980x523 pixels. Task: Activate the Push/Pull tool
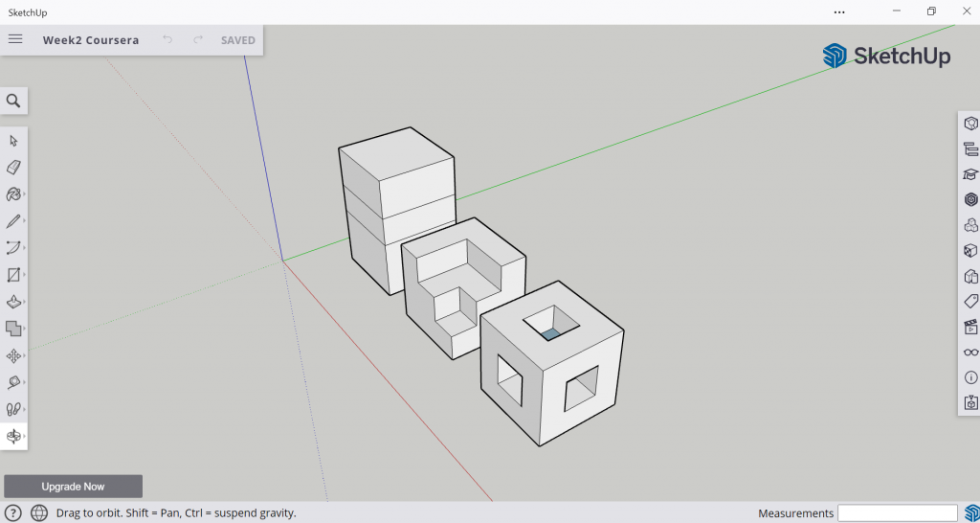[13, 302]
